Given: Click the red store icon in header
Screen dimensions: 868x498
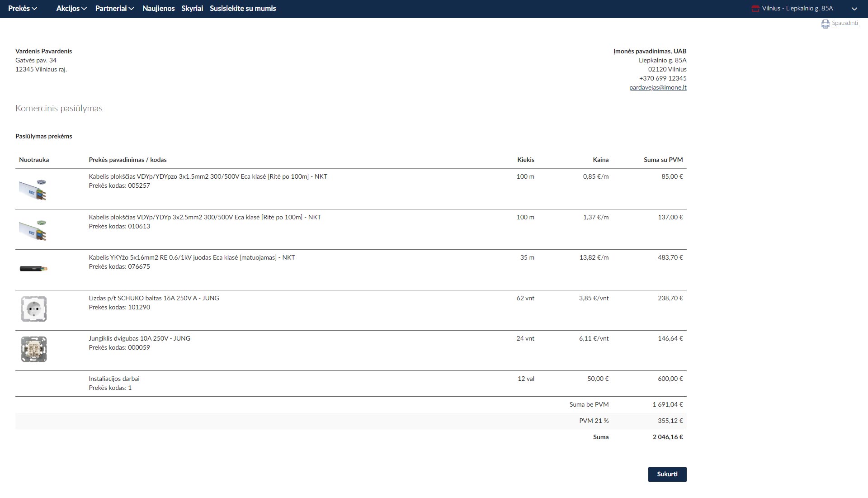Looking at the screenshot, I should pyautogui.click(x=755, y=9).
